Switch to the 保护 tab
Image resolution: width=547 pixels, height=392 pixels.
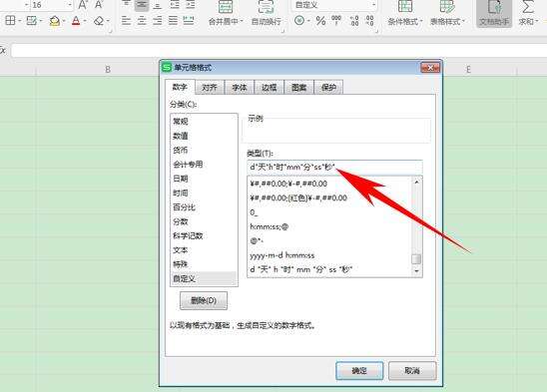click(328, 87)
